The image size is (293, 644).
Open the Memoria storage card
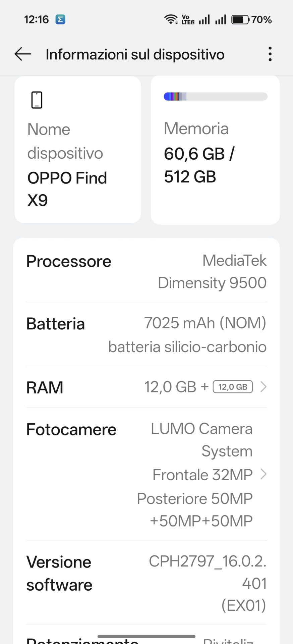point(215,150)
